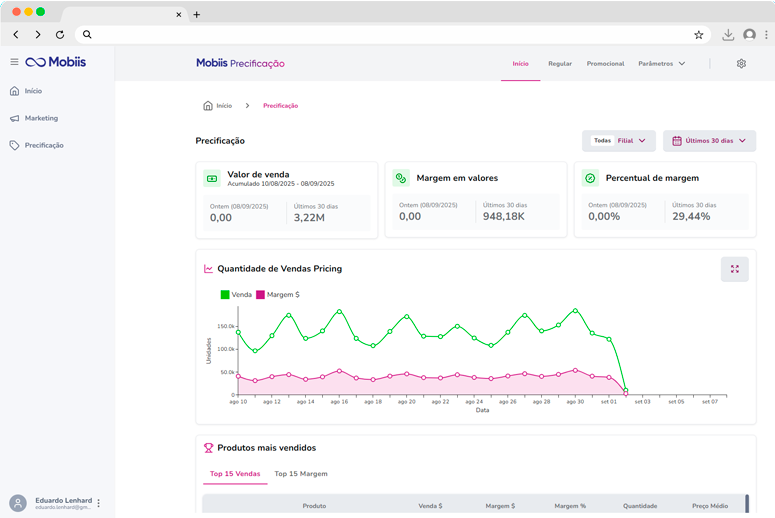Open the browser downloads icon
Image resolution: width=775 pixels, height=518 pixels.
(728, 35)
